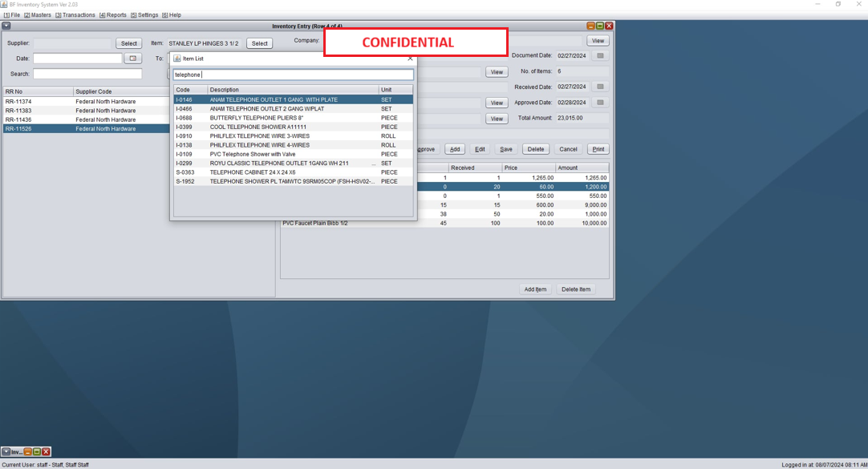868x469 pixels.
Task: Open the Received Date calendar picker
Action: tap(600, 87)
